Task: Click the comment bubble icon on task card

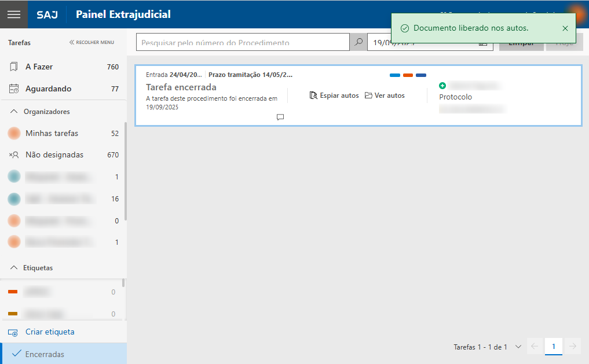Action: click(280, 117)
